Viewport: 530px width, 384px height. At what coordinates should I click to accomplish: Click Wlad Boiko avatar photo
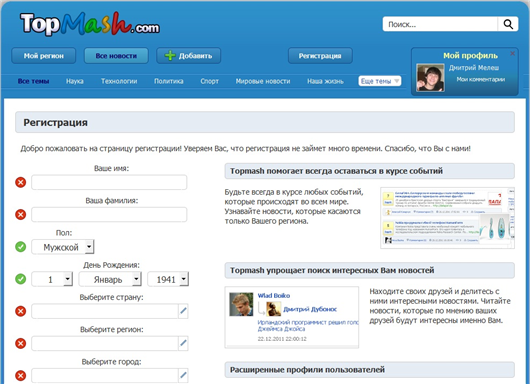pyautogui.click(x=241, y=304)
